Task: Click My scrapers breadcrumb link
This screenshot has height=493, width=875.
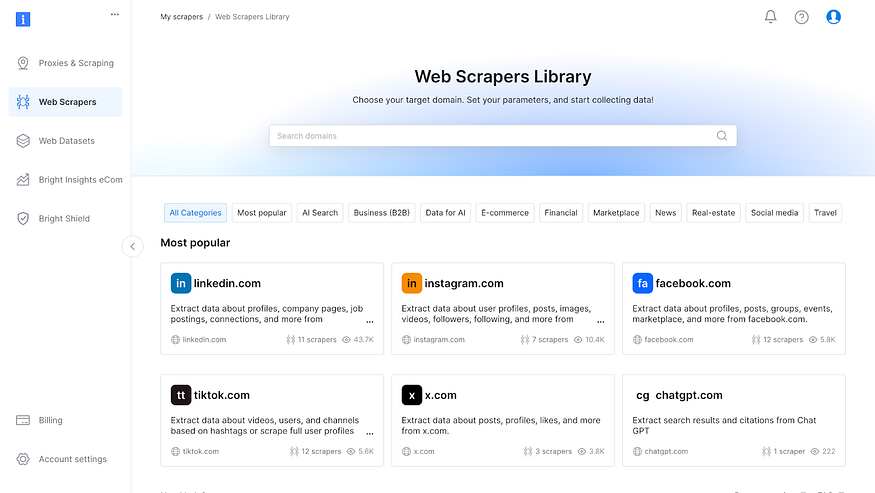Action: point(181,17)
